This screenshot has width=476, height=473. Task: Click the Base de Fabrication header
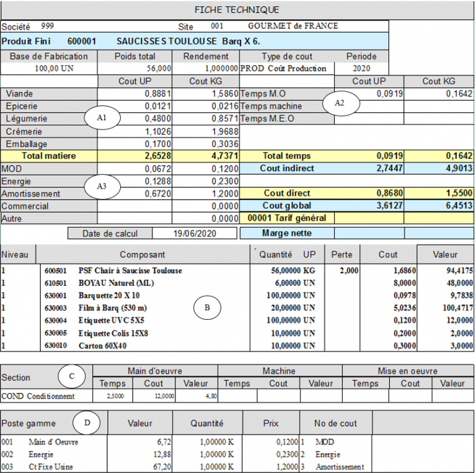click(49, 56)
